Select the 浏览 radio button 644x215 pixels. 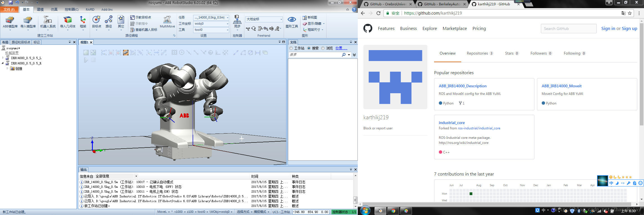[x=323, y=48]
